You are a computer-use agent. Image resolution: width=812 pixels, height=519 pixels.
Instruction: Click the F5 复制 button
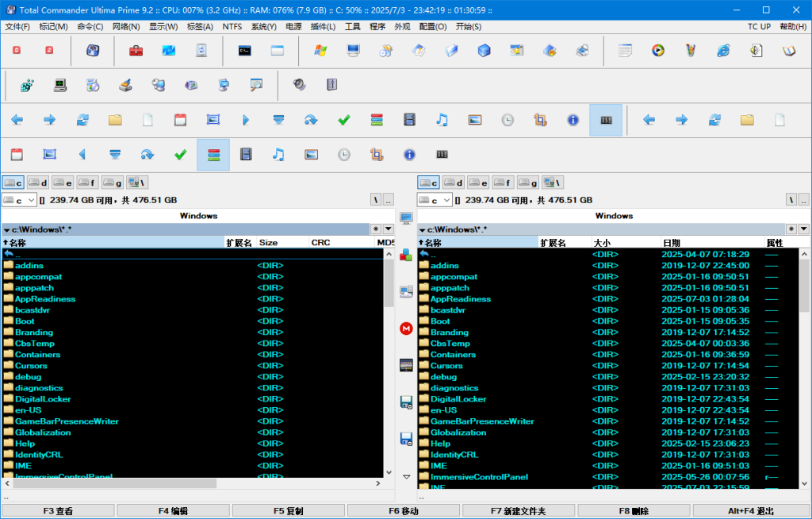tap(289, 511)
